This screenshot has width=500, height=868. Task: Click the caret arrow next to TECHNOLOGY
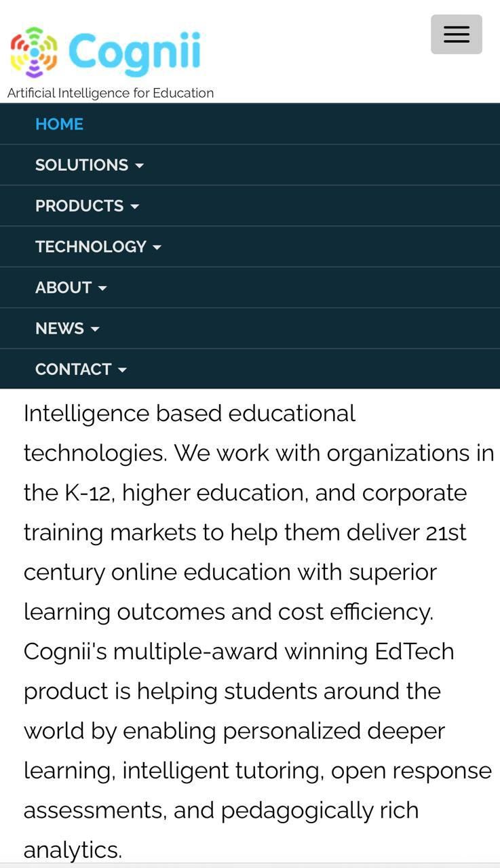(x=157, y=248)
